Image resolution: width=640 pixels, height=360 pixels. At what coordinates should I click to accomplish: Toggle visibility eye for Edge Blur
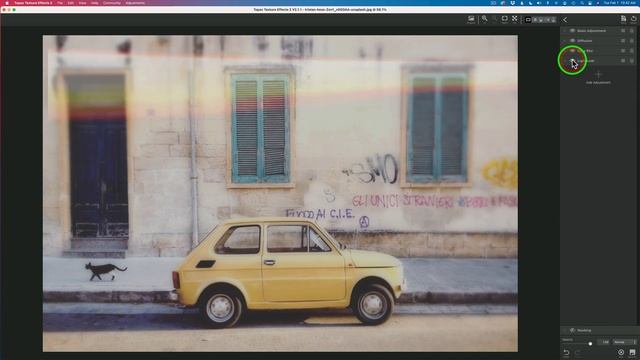click(x=572, y=51)
